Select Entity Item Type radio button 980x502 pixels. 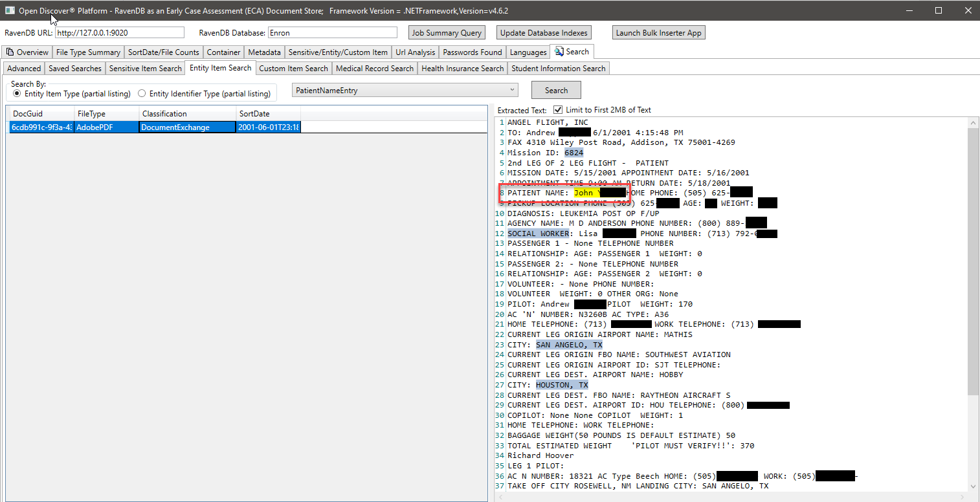point(17,94)
